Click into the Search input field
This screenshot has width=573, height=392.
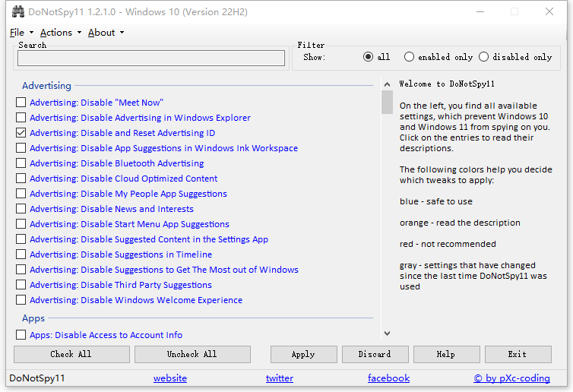coord(151,58)
